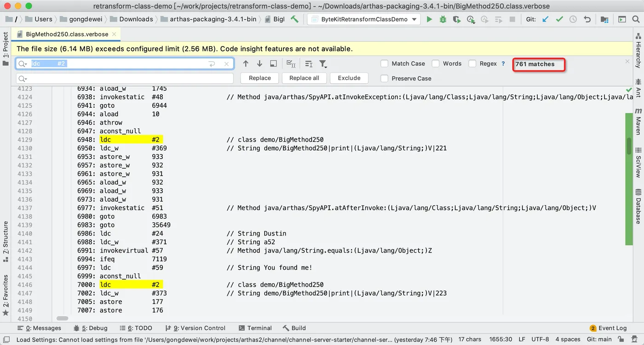Enable the Match Case checkbox

click(x=385, y=63)
